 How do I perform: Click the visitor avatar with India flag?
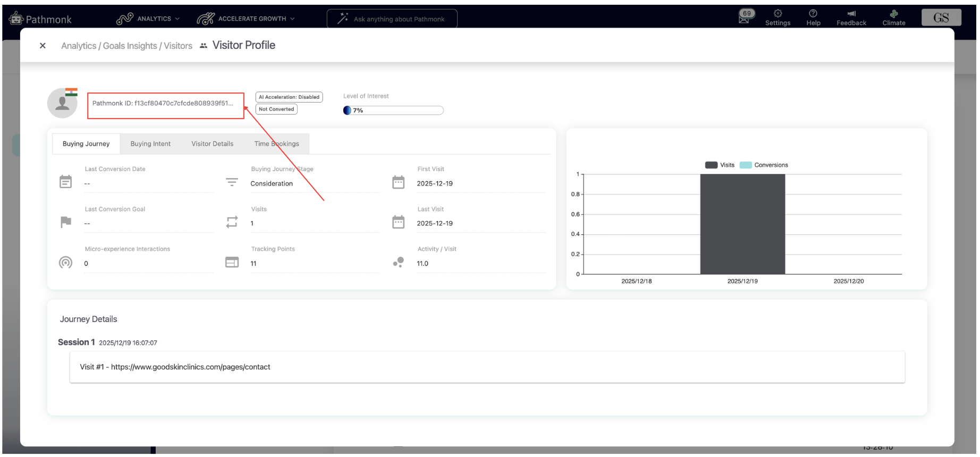(63, 103)
